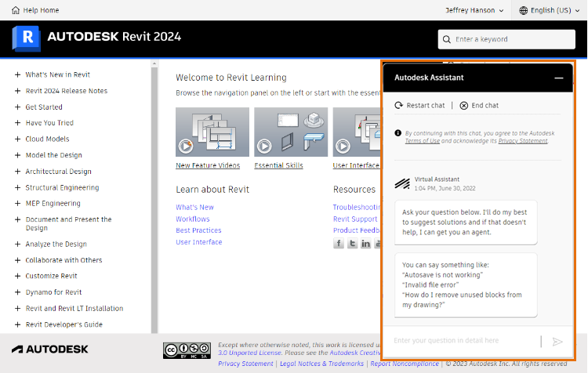Viewport: 588px width, 373px height.
Task: Expand Collaborate with Others section
Action: [17, 260]
